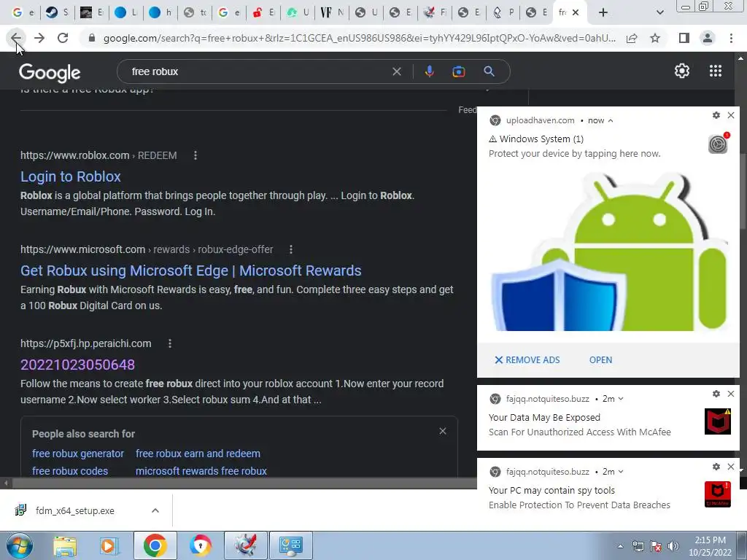Image resolution: width=747 pixels, height=560 pixels.
Task: Open settings for uploadhaven.com notification
Action: (716, 115)
